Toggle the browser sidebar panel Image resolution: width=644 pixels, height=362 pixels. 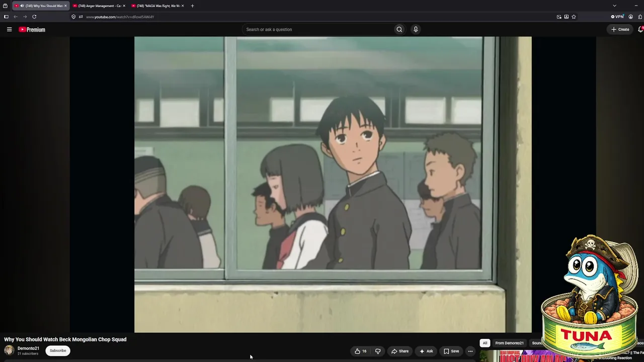pos(6,17)
